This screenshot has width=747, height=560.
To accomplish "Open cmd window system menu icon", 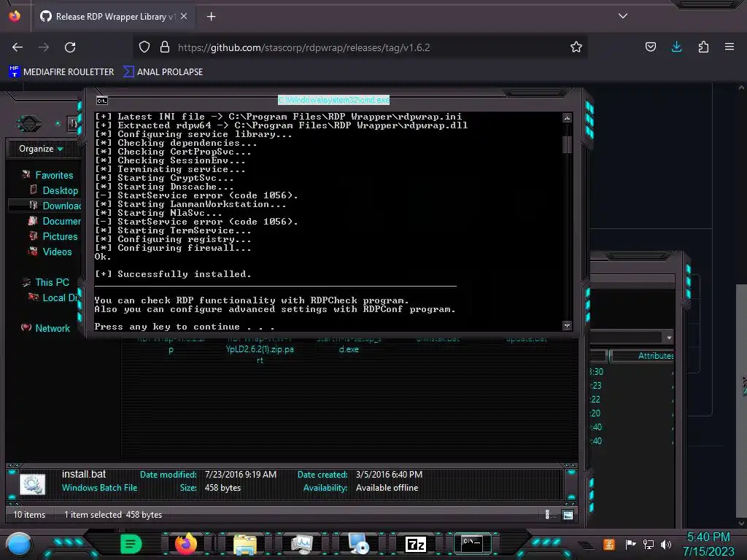I will tap(102, 101).
